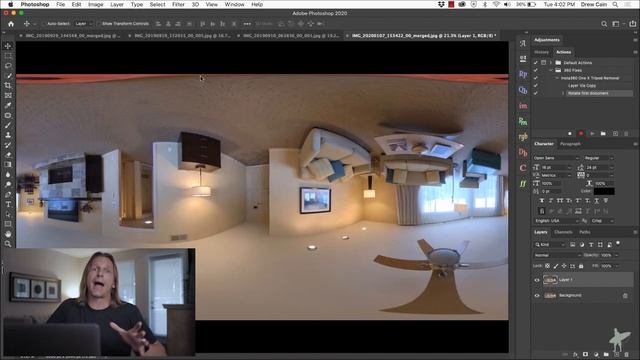640x360 pixels.
Task: Expand the Default Actions folder
Action: pyautogui.click(x=551, y=63)
